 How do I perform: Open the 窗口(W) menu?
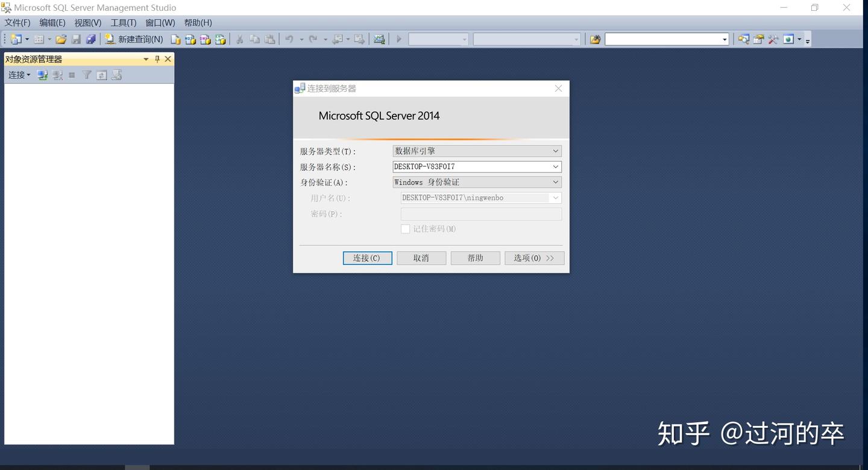[160, 22]
